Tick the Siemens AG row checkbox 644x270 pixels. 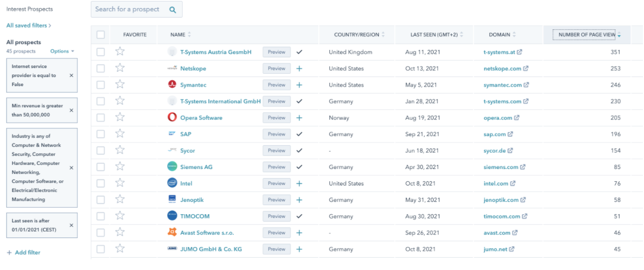100,167
